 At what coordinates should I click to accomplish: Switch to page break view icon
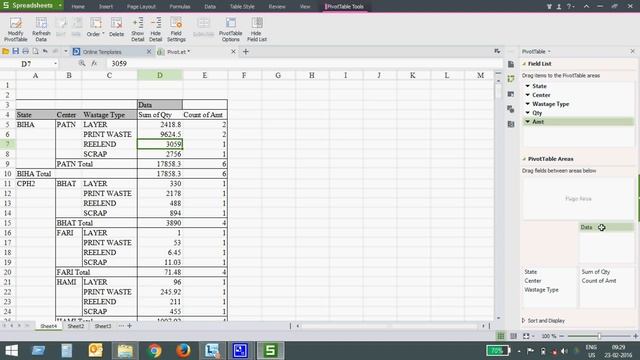click(x=513, y=336)
